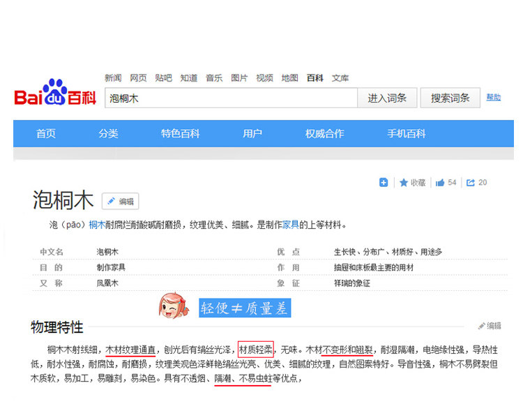Click the cartoon girl mascot image
Screen dimensions: 523x420
point(174,306)
